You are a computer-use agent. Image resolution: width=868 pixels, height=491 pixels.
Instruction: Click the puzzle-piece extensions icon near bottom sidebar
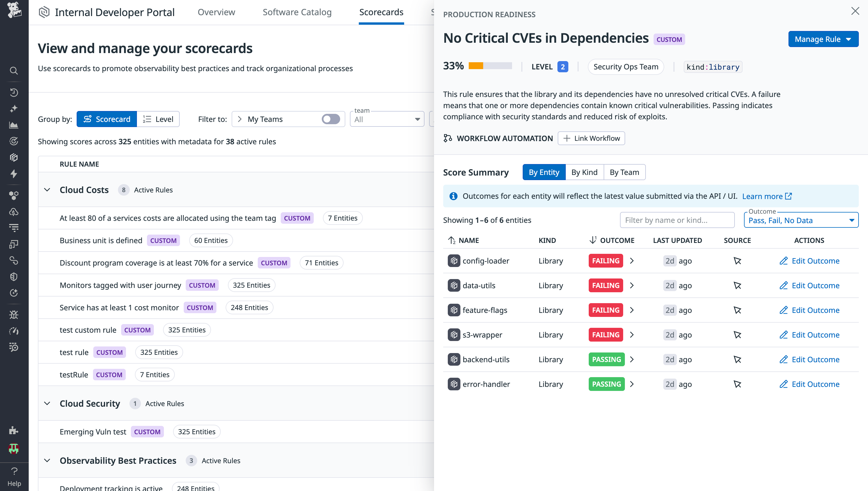click(x=14, y=430)
